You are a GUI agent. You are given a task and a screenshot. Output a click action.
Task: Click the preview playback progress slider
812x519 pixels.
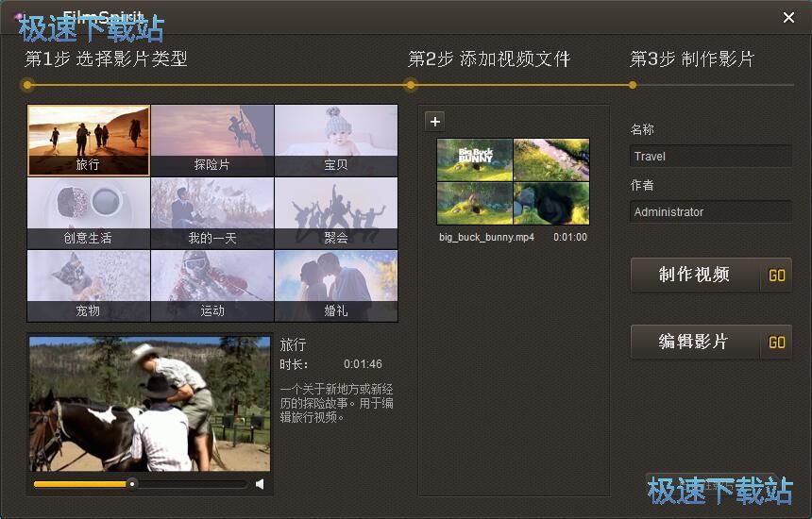140,484
